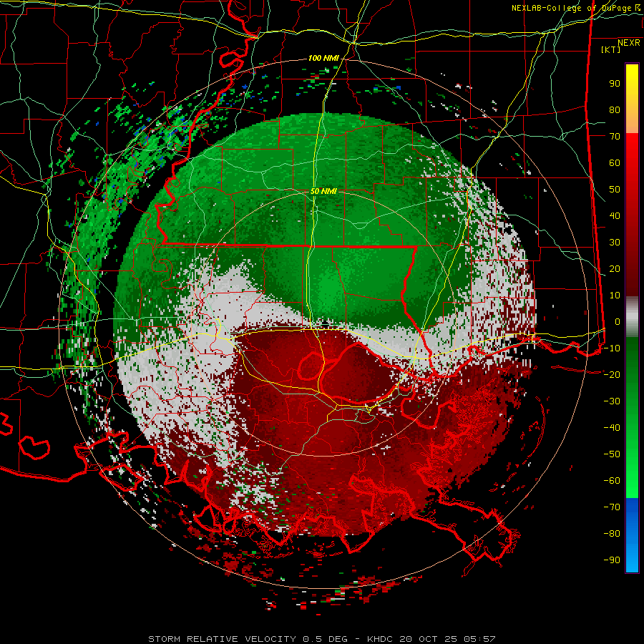Pick the positive 60 scale label
The height and width of the screenshot is (644, 644).
tap(615, 163)
